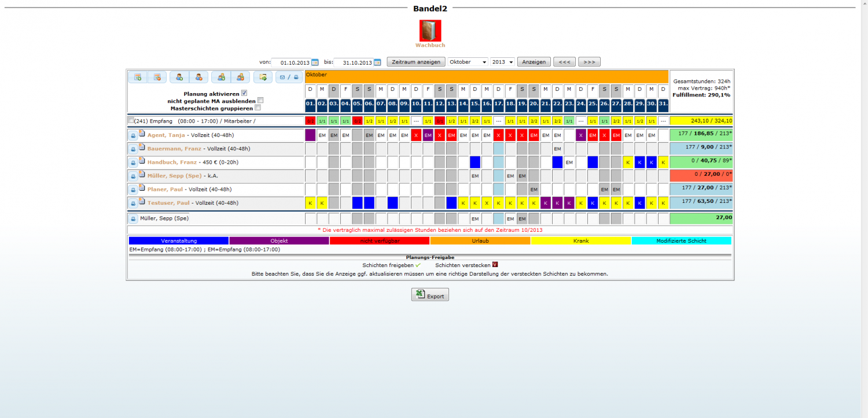The width and height of the screenshot is (868, 418).
Task: Click into the bis date field
Action: point(353,62)
